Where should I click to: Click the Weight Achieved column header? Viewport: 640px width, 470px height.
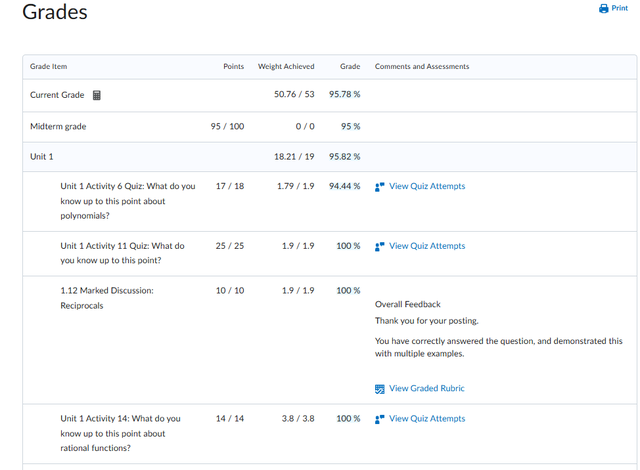click(x=286, y=67)
